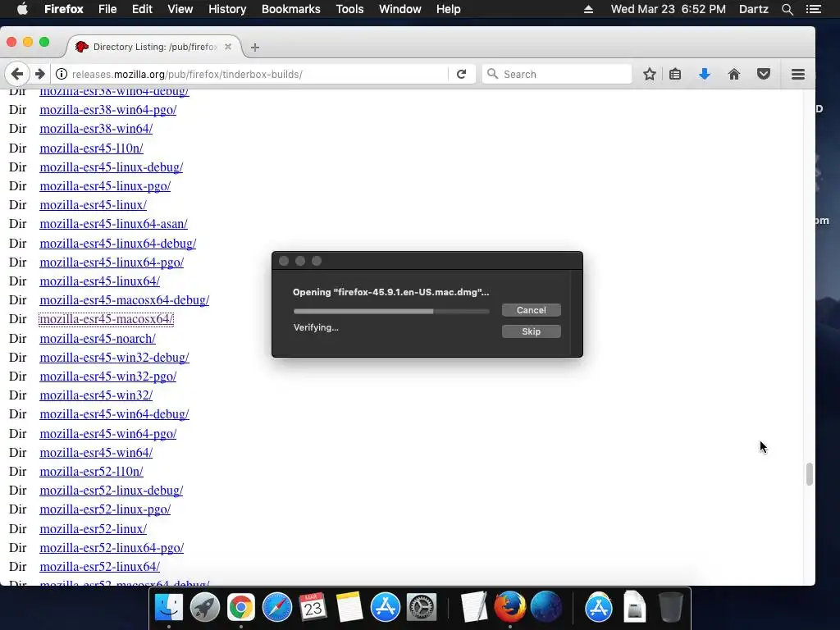Screen dimensions: 840x630
Task: Open mozilla-esr52-l10n/ link
Action: (92, 472)
